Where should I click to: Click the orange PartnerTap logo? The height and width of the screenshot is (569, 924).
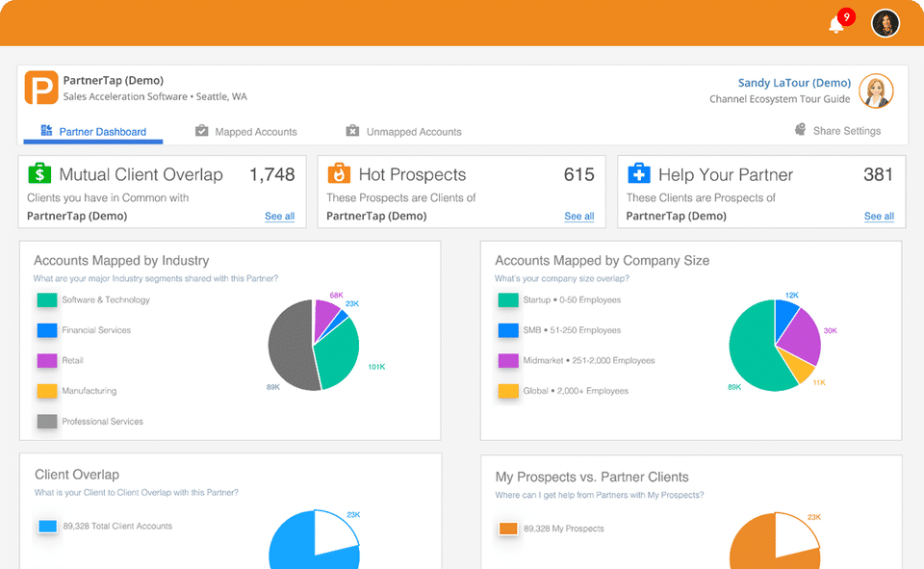[x=41, y=88]
